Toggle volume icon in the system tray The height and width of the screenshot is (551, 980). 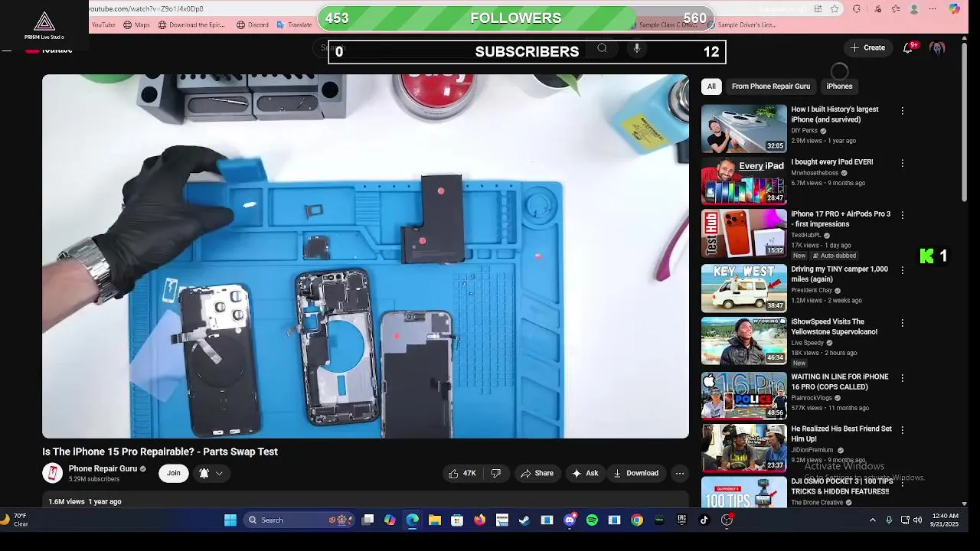click(x=919, y=520)
